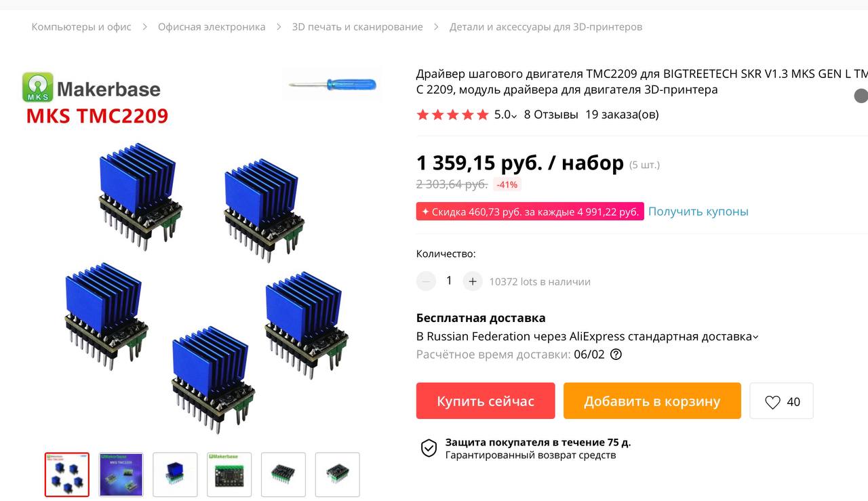
Task: Open the '8 Отзывы' reviews link
Action: (x=551, y=115)
